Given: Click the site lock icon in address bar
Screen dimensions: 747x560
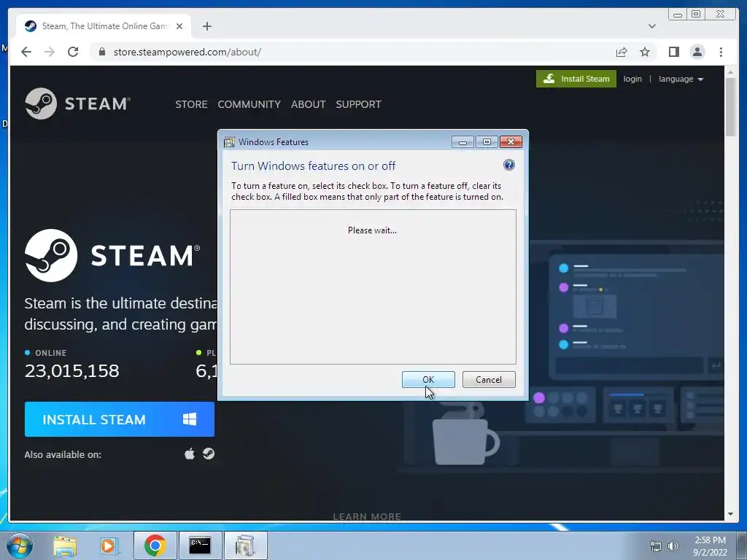Looking at the screenshot, I should click(x=101, y=52).
